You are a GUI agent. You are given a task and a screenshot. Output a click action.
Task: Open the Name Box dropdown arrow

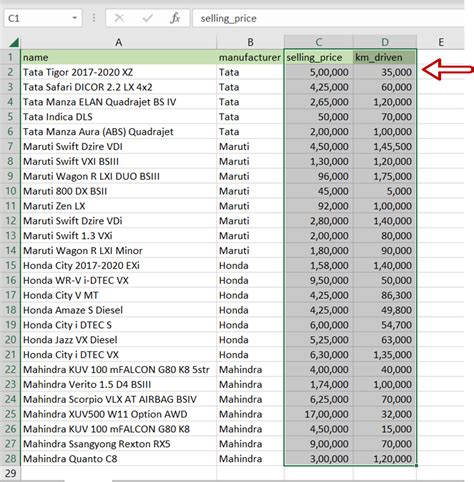(x=75, y=18)
